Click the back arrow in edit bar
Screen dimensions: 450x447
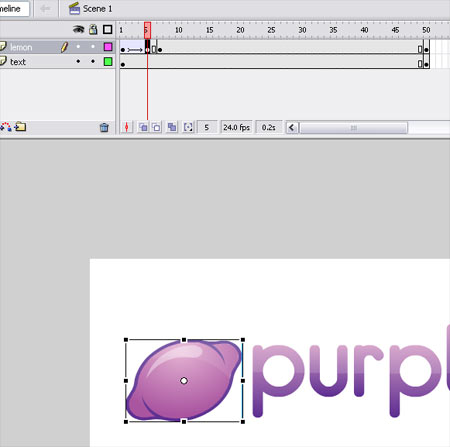tap(45, 8)
